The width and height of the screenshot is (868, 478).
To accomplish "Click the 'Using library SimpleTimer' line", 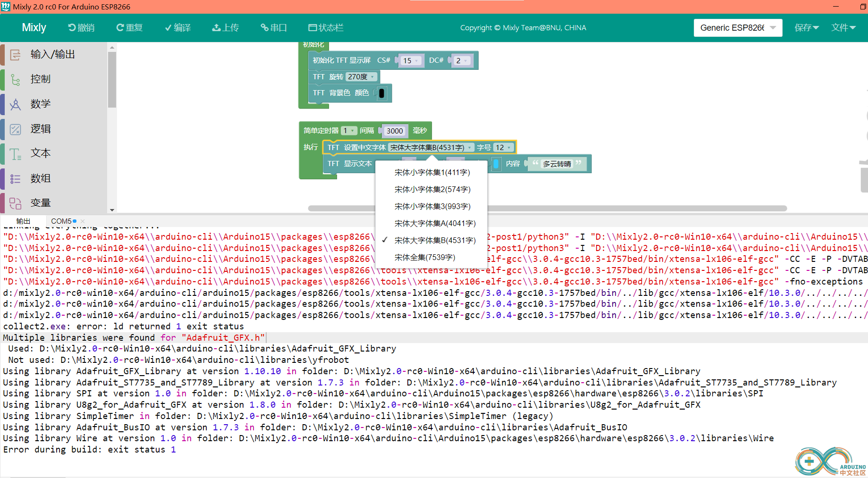I will click(x=278, y=416).
